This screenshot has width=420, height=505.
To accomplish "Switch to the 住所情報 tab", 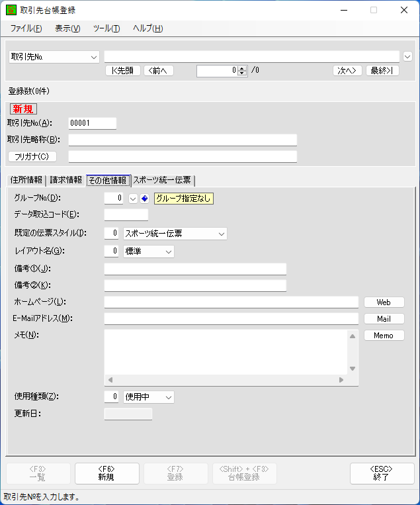I will pos(26,180).
